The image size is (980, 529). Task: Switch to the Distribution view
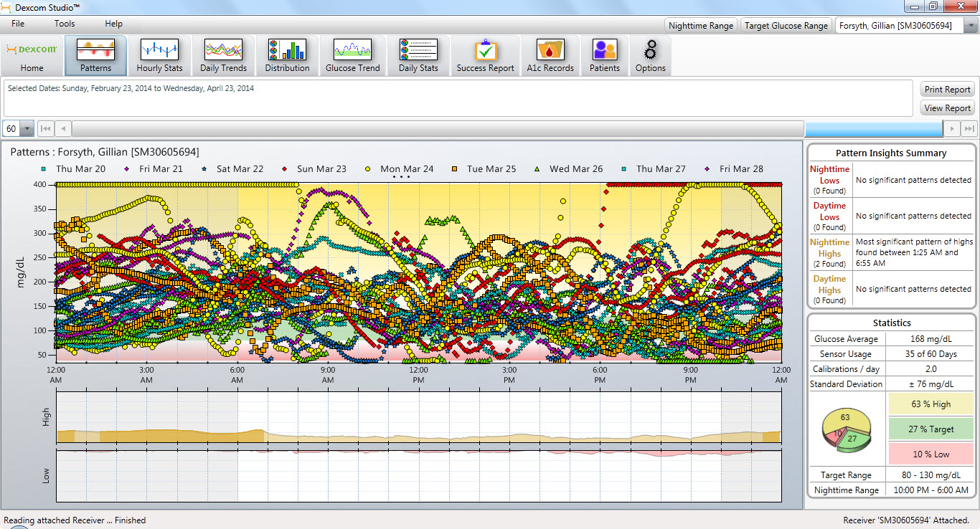click(287, 56)
